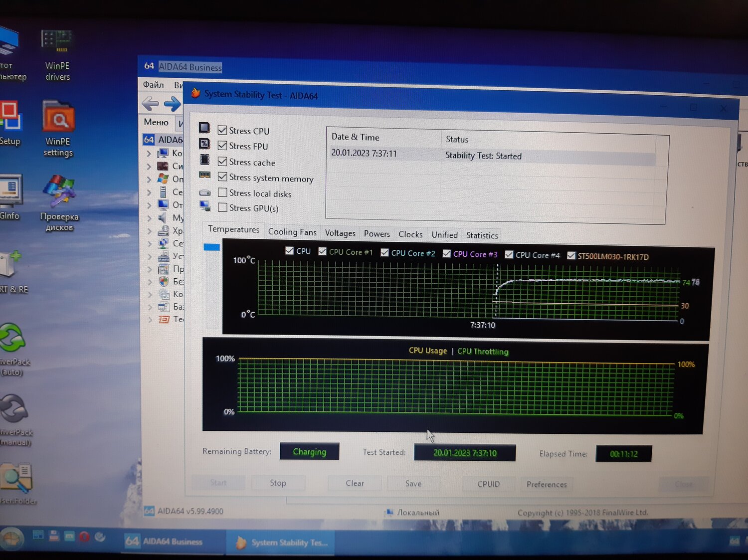Click the Stress cache chip icon
The height and width of the screenshot is (560, 748).
[x=204, y=159]
